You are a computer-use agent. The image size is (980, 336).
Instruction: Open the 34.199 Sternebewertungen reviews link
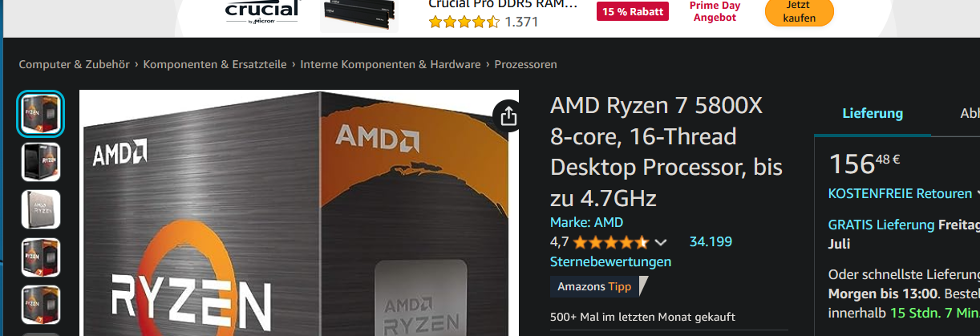click(642, 252)
